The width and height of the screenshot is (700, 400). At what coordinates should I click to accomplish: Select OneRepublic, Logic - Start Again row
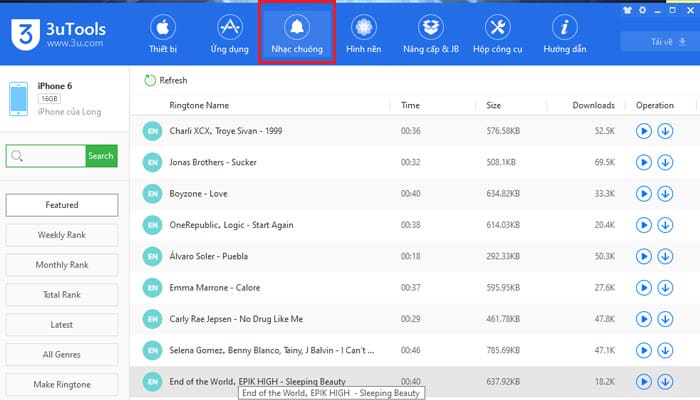tap(415, 225)
